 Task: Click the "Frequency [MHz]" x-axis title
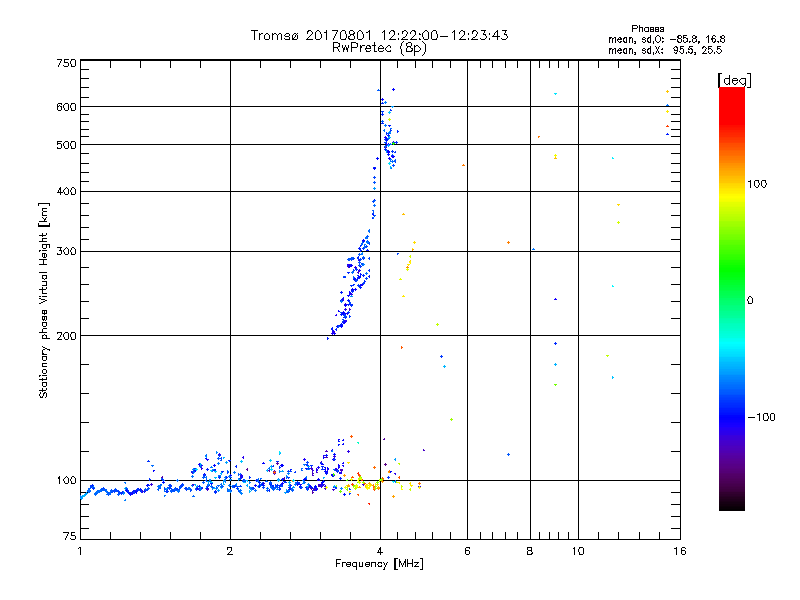click(379, 564)
